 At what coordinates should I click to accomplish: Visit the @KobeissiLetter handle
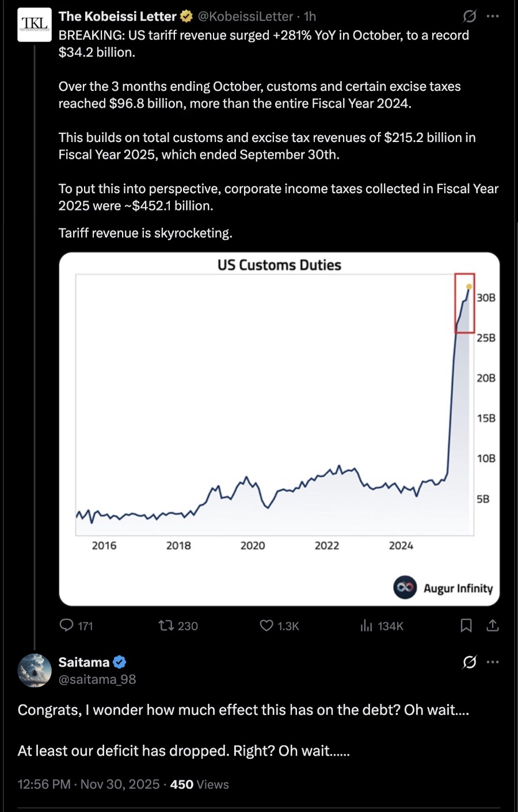(246, 17)
